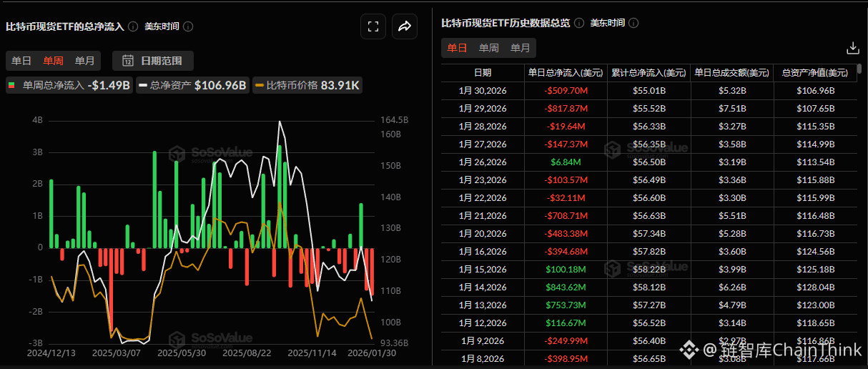Open the 日期范围 date range picker

152,61
